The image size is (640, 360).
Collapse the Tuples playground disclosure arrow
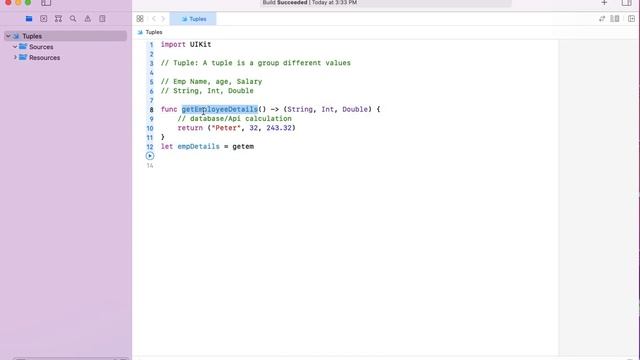pyautogui.click(x=8, y=36)
